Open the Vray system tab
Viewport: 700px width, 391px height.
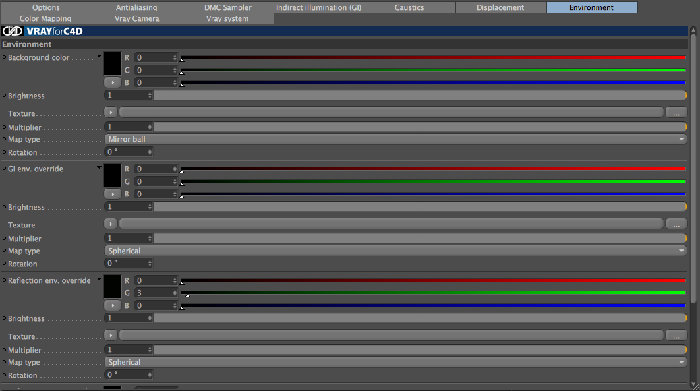tap(228, 19)
